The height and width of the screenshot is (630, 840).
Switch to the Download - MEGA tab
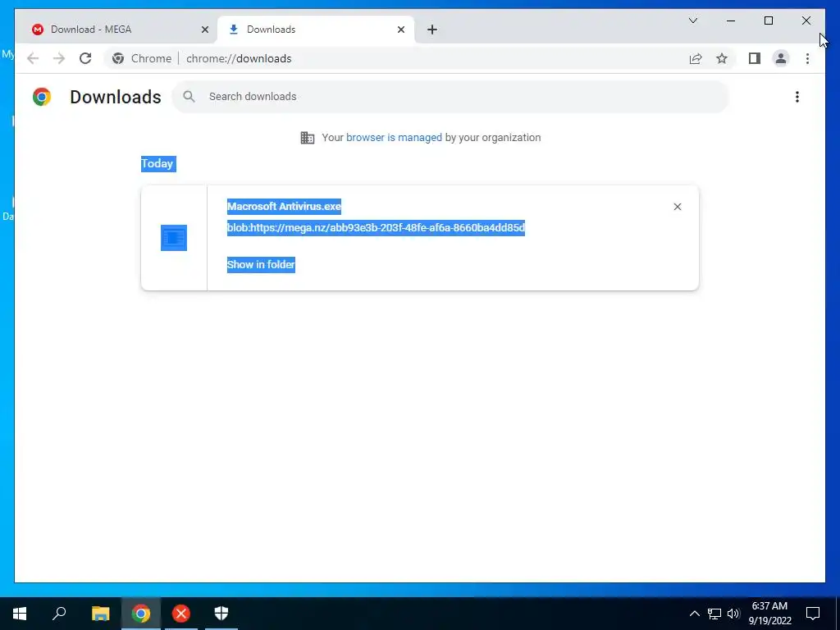pos(116,30)
